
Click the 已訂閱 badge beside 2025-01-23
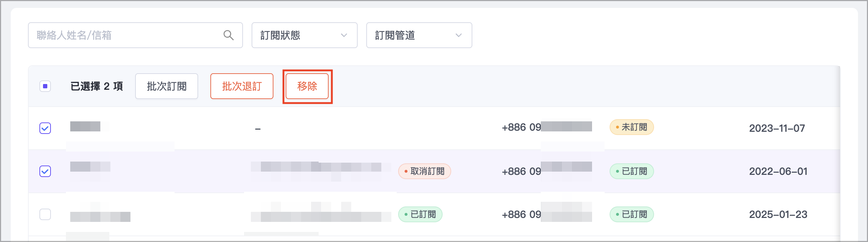pos(631,214)
